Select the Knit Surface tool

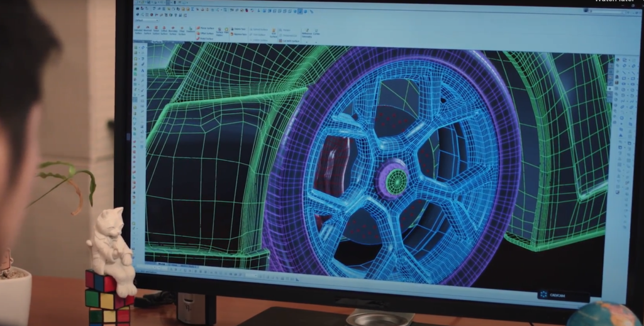(274, 33)
